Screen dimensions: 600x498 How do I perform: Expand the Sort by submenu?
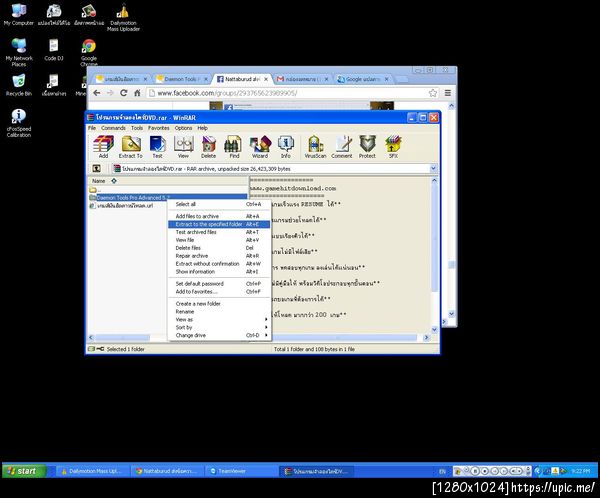click(x=219, y=328)
